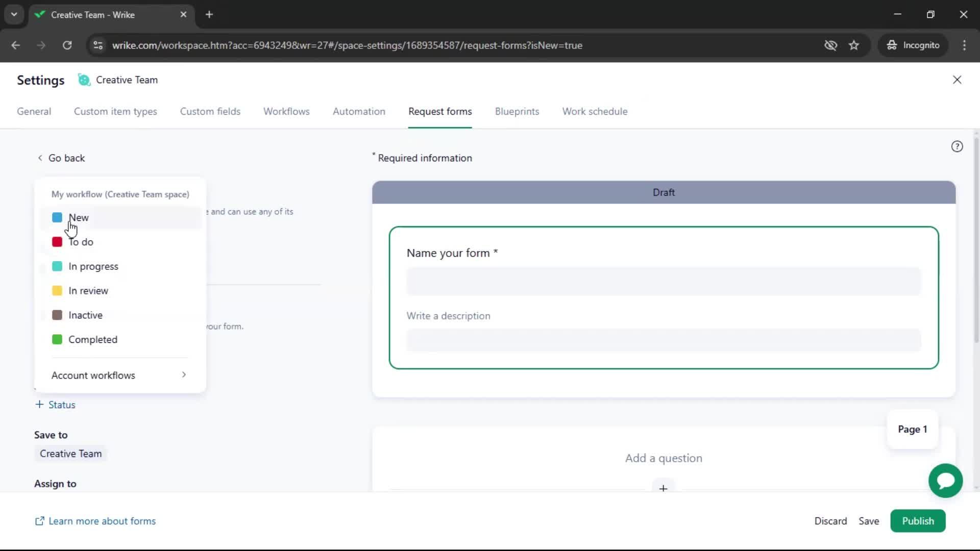Close the Creative Team - Wrike tab
This screenshot has height=551, width=980.
[183, 15]
